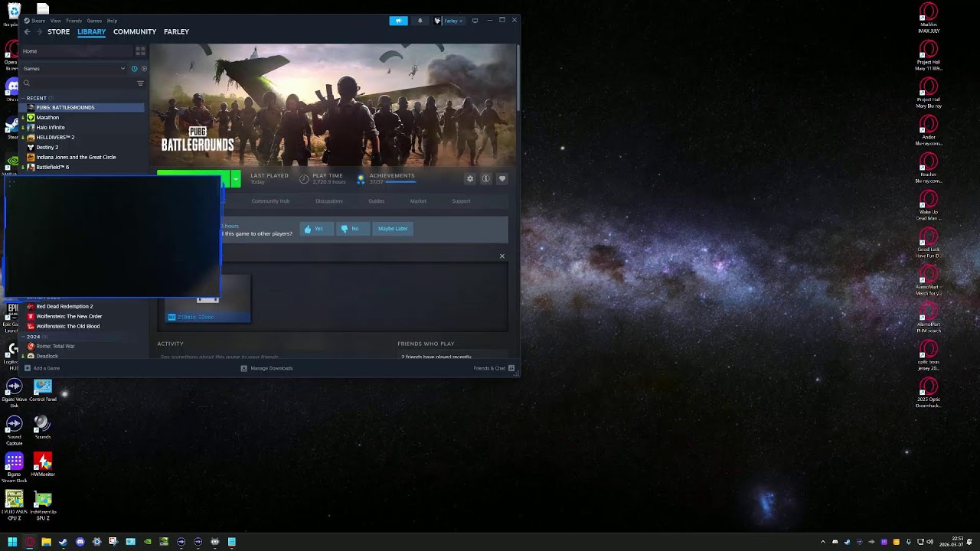Open the Help menu
The height and width of the screenshot is (551, 980).
pyautogui.click(x=112, y=21)
